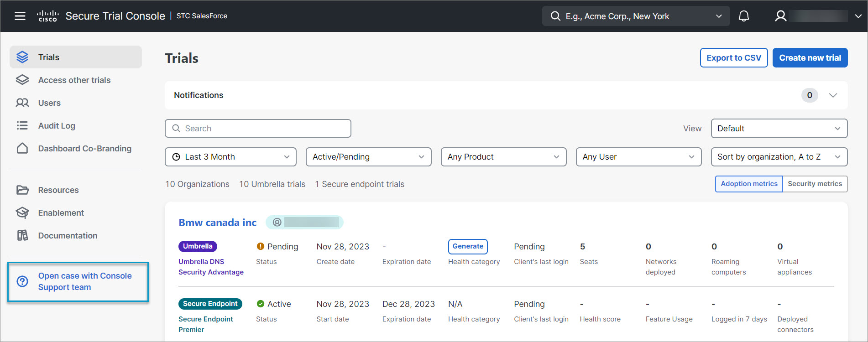868x342 pixels.
Task: Click the magnifier in the top search bar
Action: [555, 16]
